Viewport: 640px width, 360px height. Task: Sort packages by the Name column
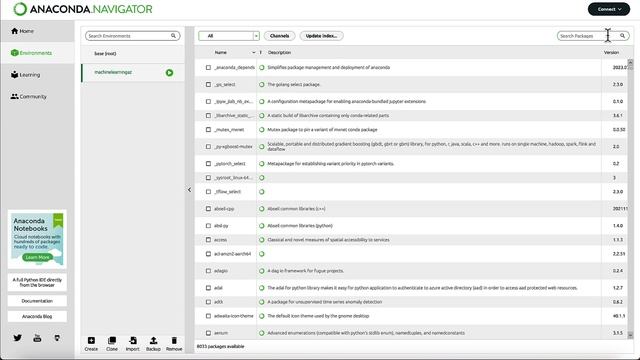221,53
